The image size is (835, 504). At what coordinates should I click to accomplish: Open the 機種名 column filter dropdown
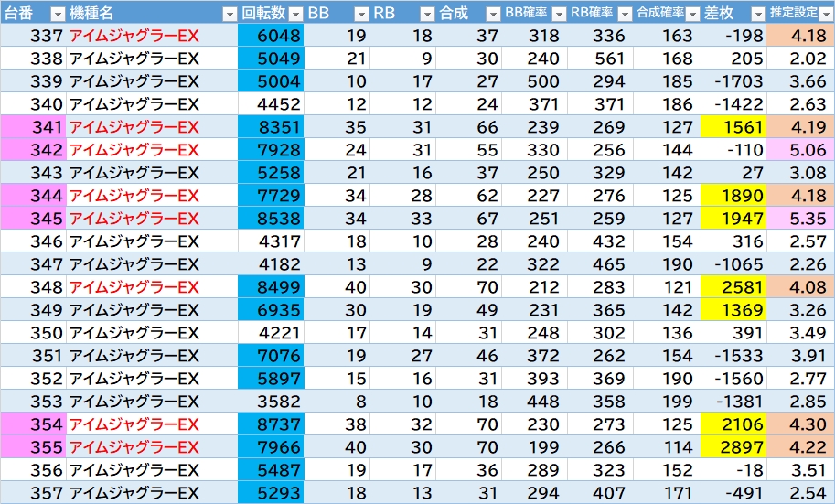pyautogui.click(x=230, y=15)
